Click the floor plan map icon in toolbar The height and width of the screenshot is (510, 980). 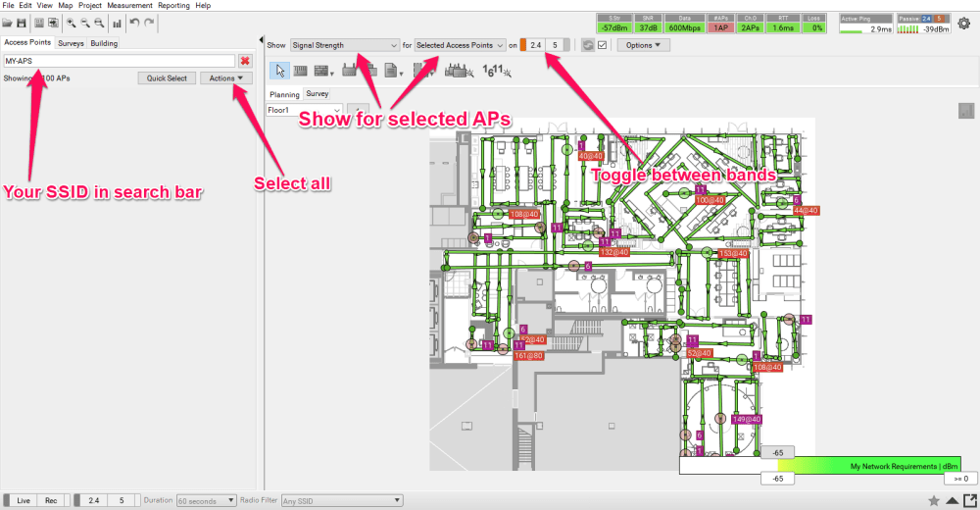tap(39, 24)
